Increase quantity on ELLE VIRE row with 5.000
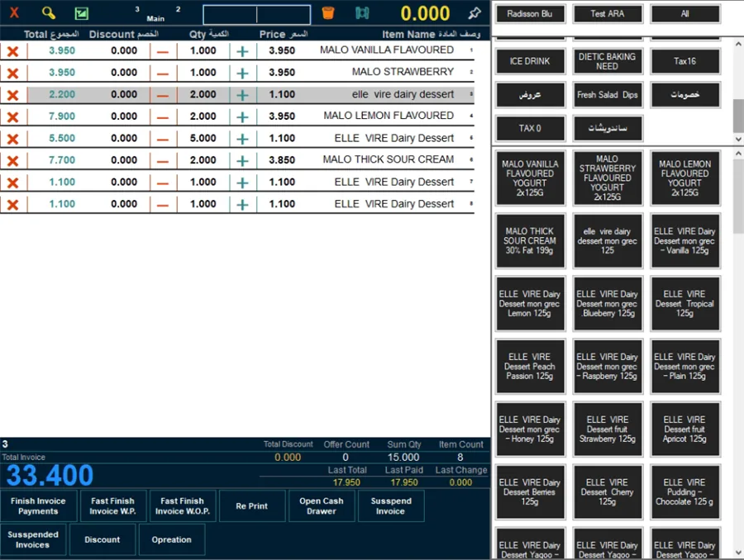744x560 pixels. (x=242, y=139)
